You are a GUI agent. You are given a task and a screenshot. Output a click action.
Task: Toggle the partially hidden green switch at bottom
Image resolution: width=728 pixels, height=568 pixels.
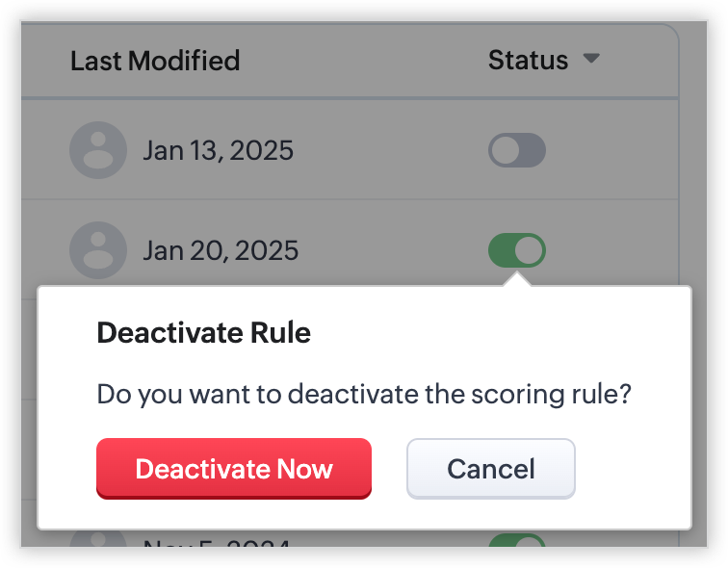(516, 544)
